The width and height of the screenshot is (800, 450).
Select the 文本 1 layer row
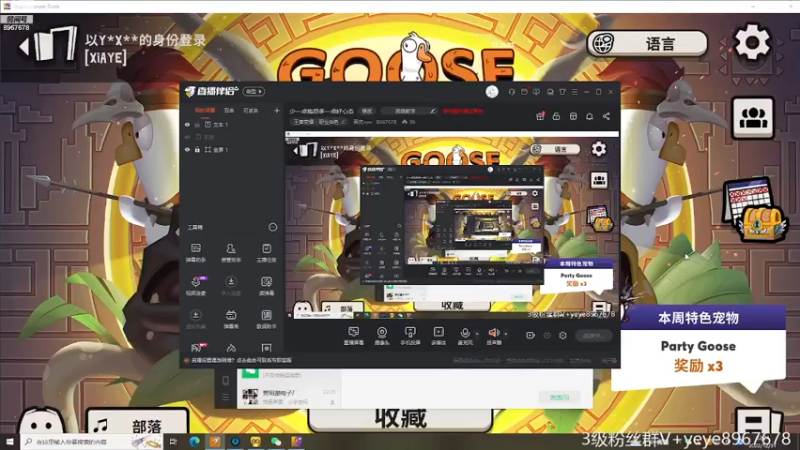[x=231, y=124]
